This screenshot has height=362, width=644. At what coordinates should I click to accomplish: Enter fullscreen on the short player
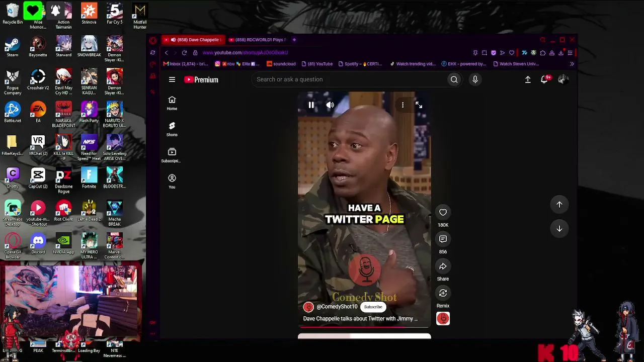click(x=419, y=105)
